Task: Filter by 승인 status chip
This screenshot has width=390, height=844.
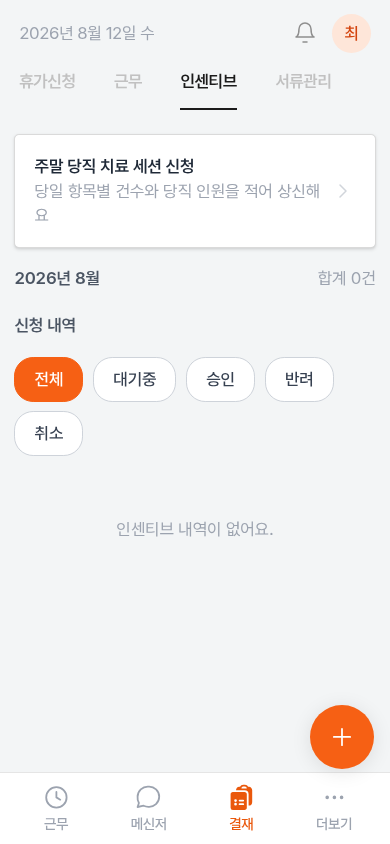Action: click(x=221, y=379)
